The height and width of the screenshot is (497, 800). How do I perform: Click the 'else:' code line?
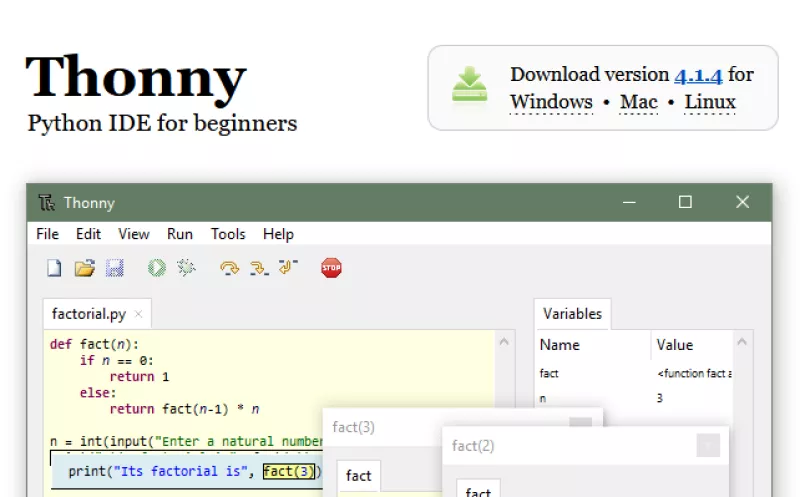point(98,393)
